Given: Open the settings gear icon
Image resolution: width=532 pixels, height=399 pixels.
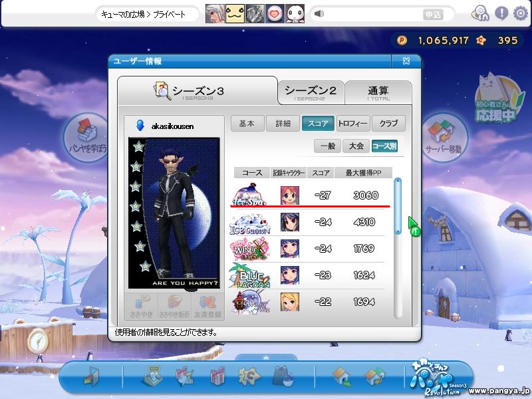Looking at the screenshot, I should click(520, 13).
